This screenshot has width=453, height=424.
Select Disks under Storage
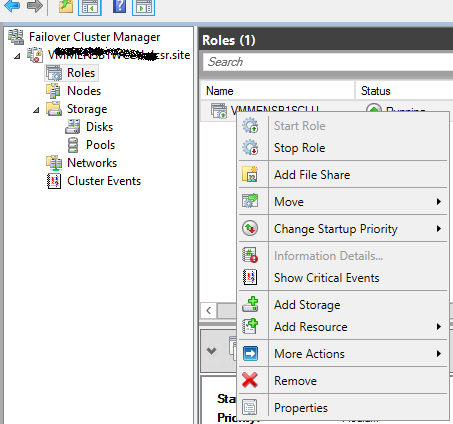point(99,127)
